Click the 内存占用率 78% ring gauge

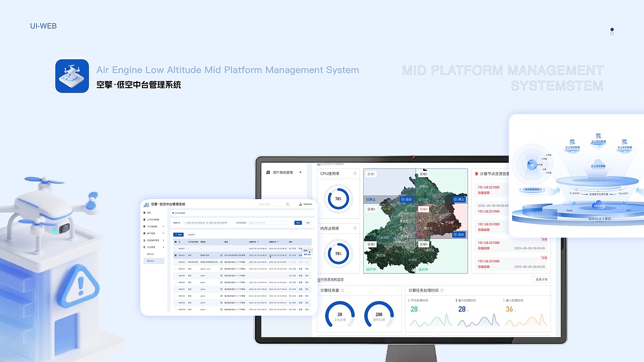(339, 254)
